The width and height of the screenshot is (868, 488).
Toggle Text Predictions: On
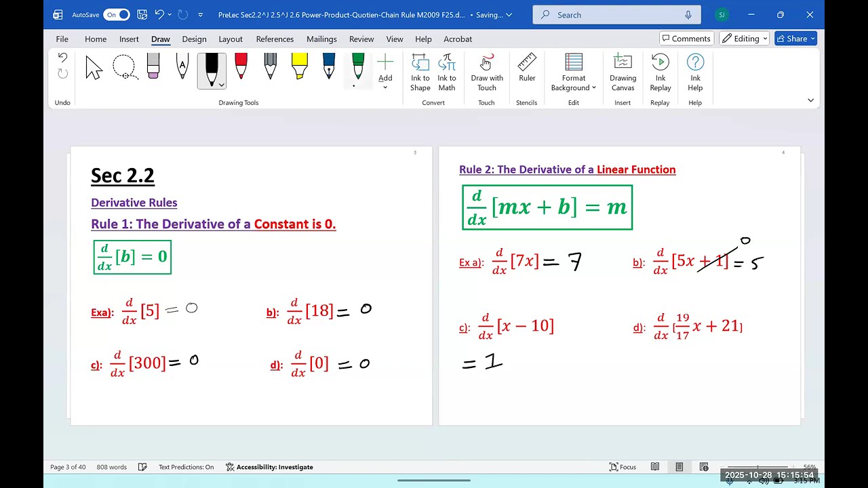coord(186,467)
